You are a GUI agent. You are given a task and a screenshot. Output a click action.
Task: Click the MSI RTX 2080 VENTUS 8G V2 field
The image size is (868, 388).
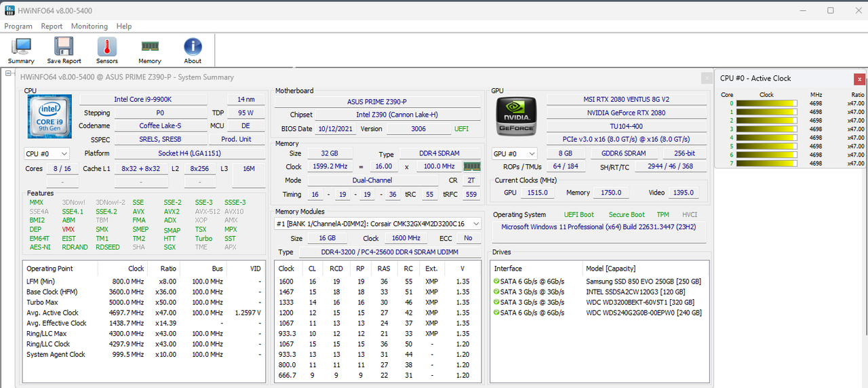627,100
